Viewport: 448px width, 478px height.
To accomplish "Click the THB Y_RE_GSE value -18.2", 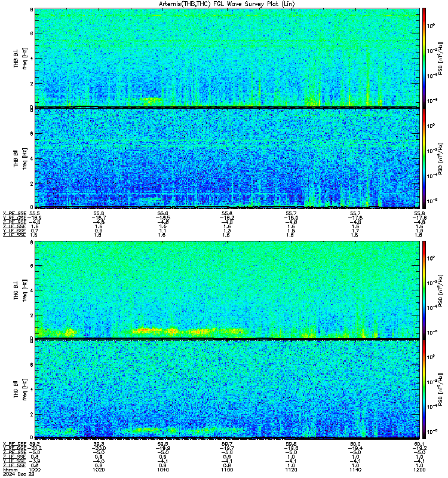I will 227,217.
